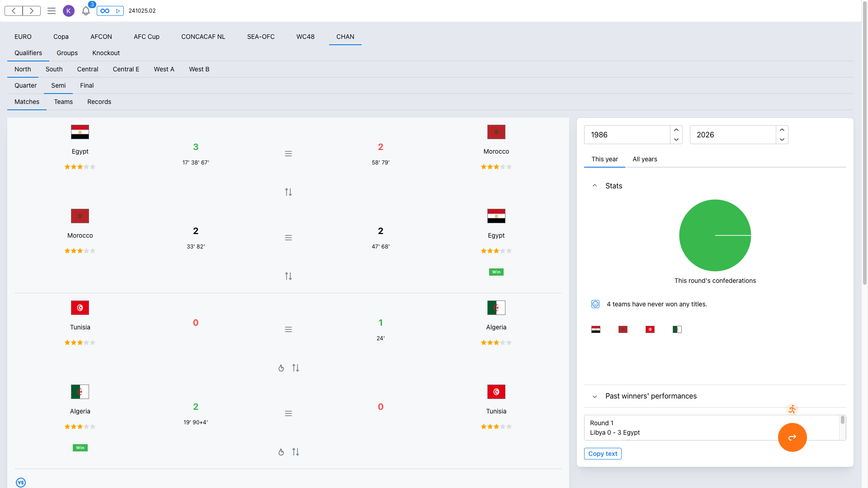Increase the 1986 start year
This screenshot has height=488, width=868.
[676, 130]
